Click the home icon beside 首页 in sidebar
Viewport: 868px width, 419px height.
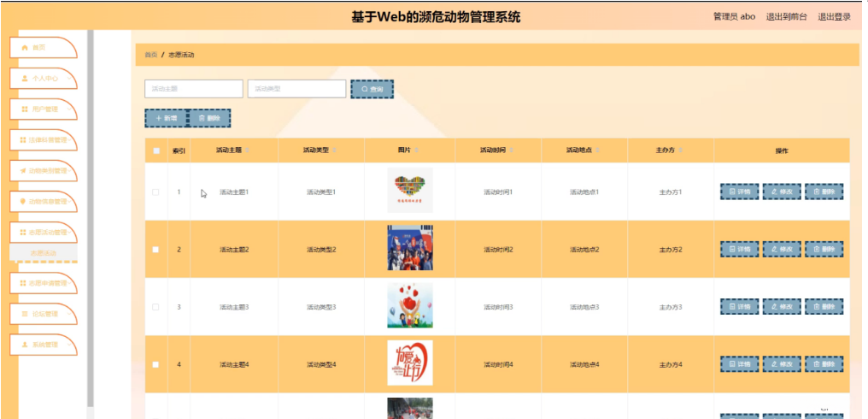pyautogui.click(x=25, y=48)
